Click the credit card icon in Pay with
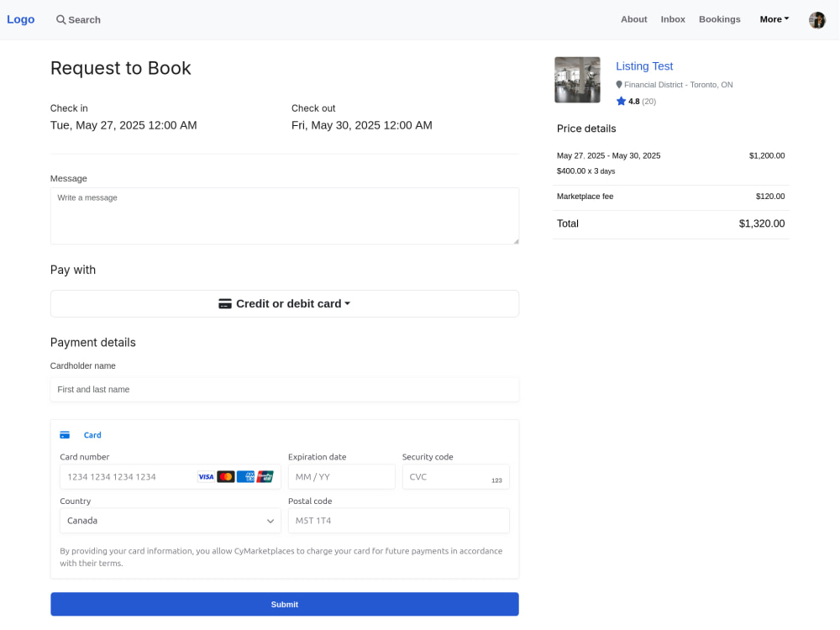 225,304
